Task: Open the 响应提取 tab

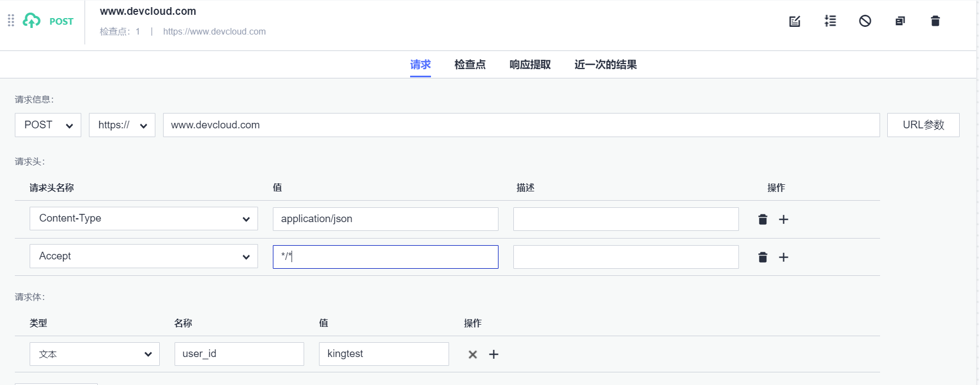Action: [x=530, y=65]
